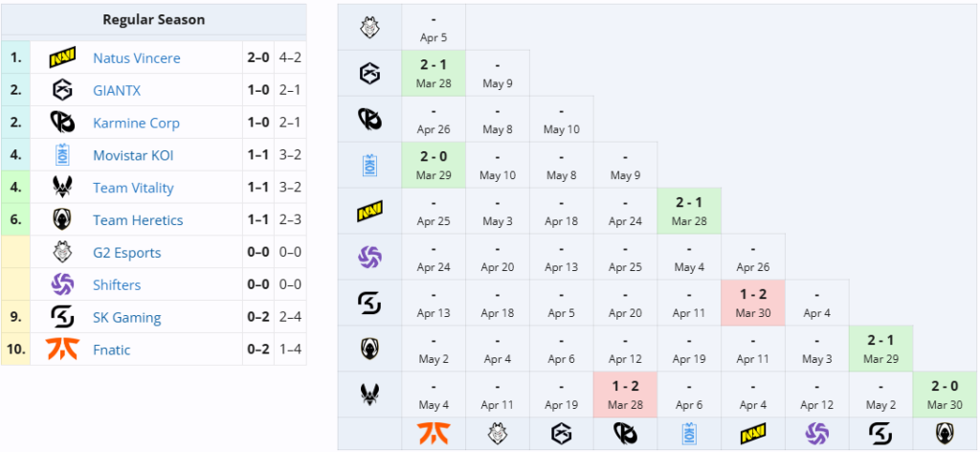Screen dimensions: 980x452
Task: Click the 2 - 0 Mar 30 result cell
Action: pyautogui.click(x=945, y=395)
